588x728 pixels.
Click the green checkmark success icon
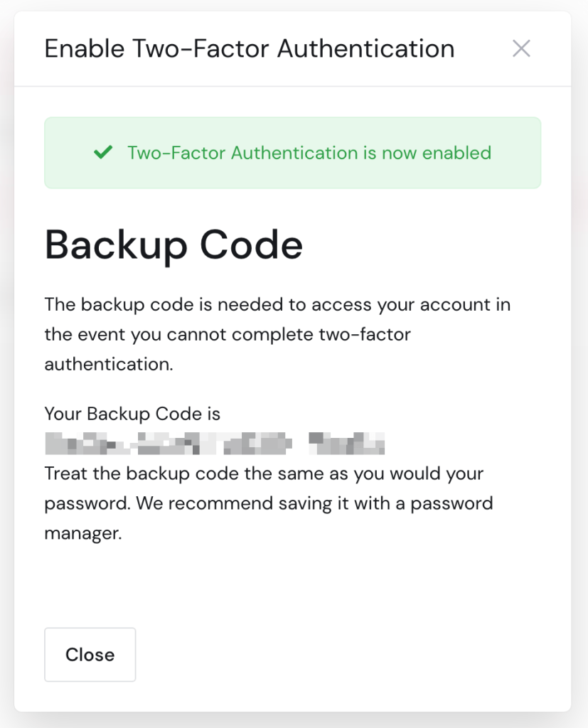click(103, 152)
